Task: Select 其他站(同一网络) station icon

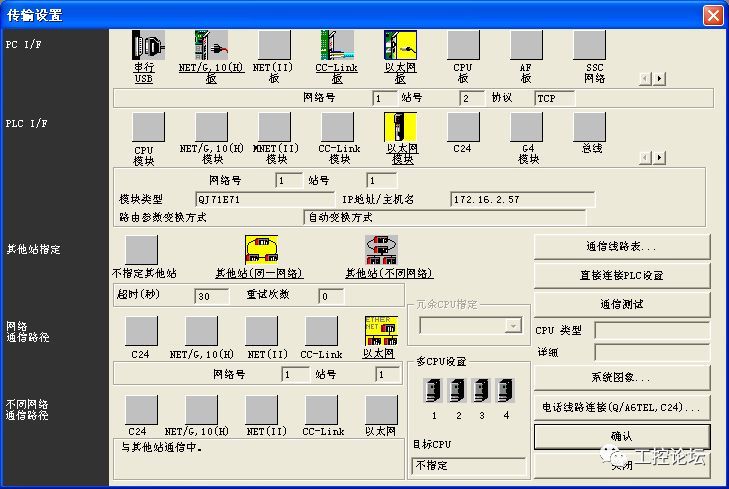Action: click(x=260, y=250)
